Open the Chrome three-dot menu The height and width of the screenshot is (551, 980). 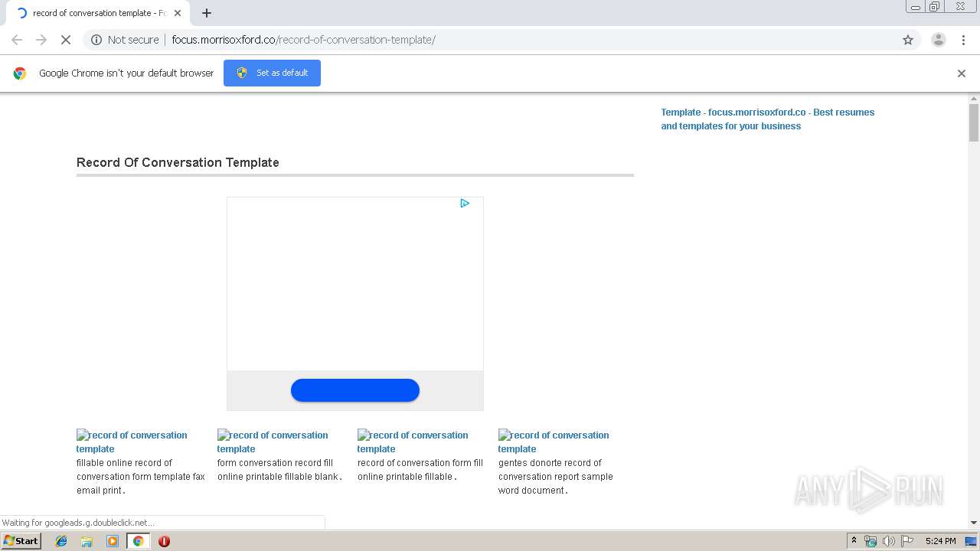coord(963,40)
